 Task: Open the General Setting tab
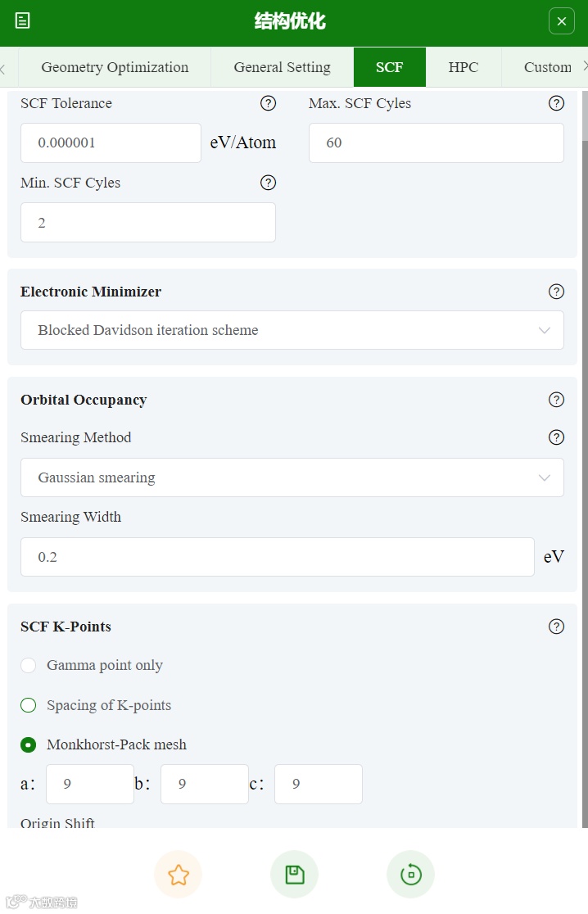282,67
